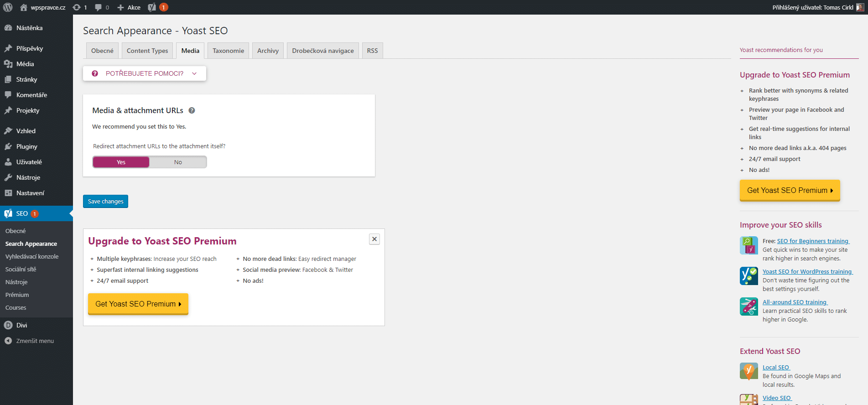Switch to the RSS tab
868x405 pixels.
point(372,51)
